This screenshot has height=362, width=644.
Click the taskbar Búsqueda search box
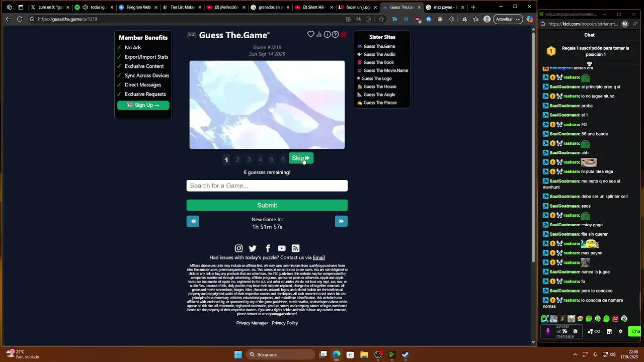(281, 354)
